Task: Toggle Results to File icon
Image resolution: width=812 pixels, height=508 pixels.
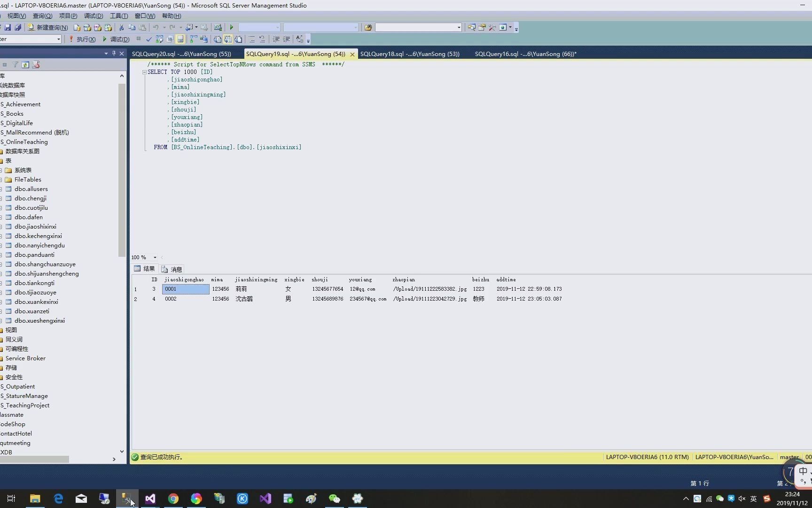Action: (x=238, y=39)
